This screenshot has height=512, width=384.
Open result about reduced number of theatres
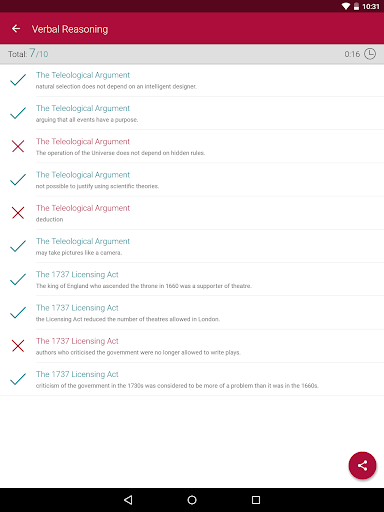pyautogui.click(x=192, y=313)
